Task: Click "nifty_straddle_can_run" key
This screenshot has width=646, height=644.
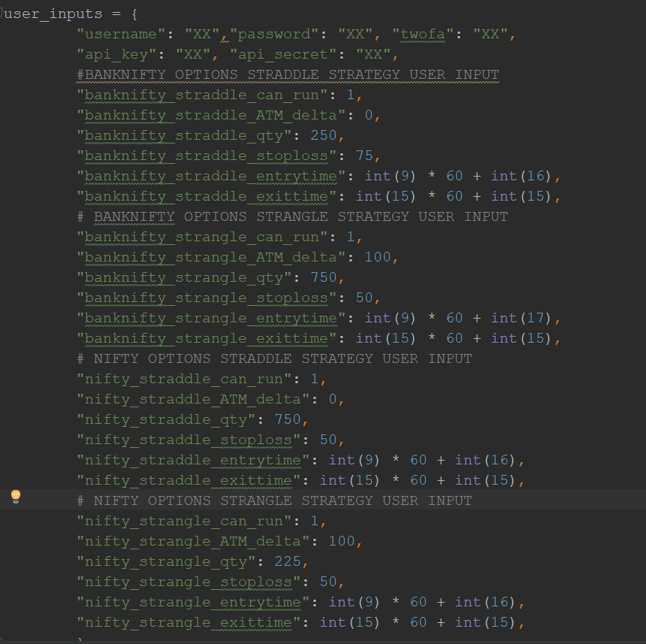Action: 184,379
